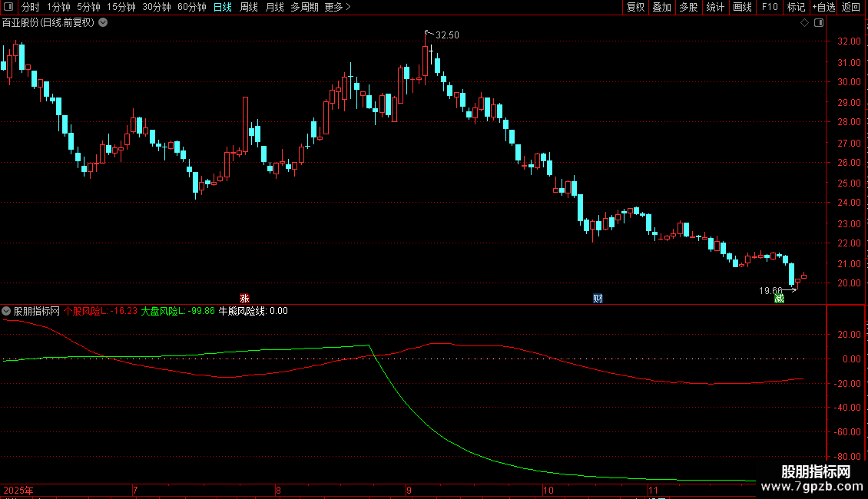Expand the 更多 periods menu
Viewport: 868px width, 499px height.
pyautogui.click(x=337, y=7)
